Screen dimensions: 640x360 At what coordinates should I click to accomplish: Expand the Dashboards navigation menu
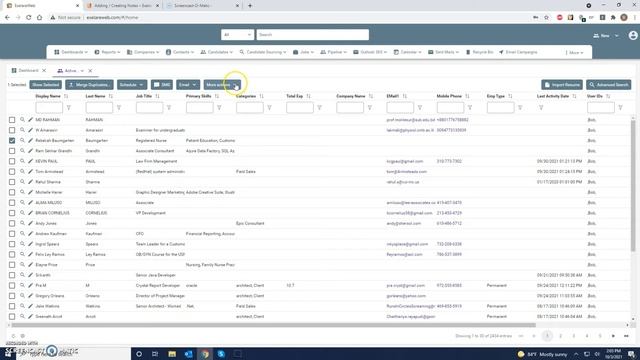pyautogui.click(x=71, y=52)
